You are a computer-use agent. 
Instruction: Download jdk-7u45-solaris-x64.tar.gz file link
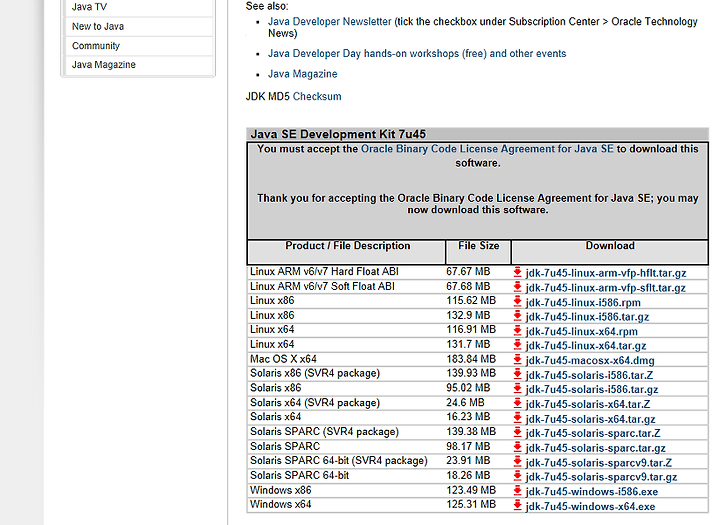point(591,419)
